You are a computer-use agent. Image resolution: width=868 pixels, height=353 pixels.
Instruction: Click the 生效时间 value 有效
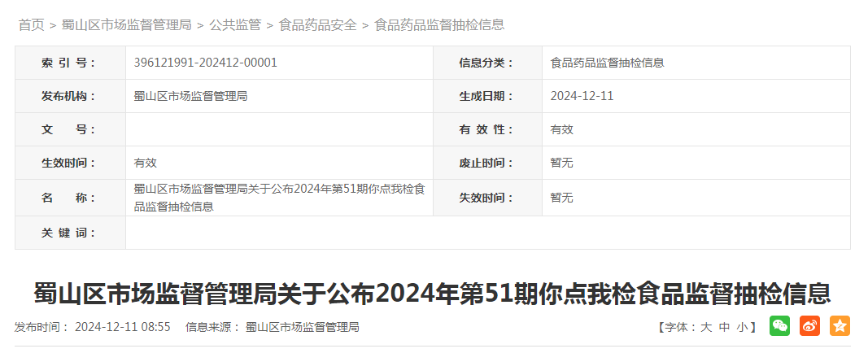tap(146, 163)
